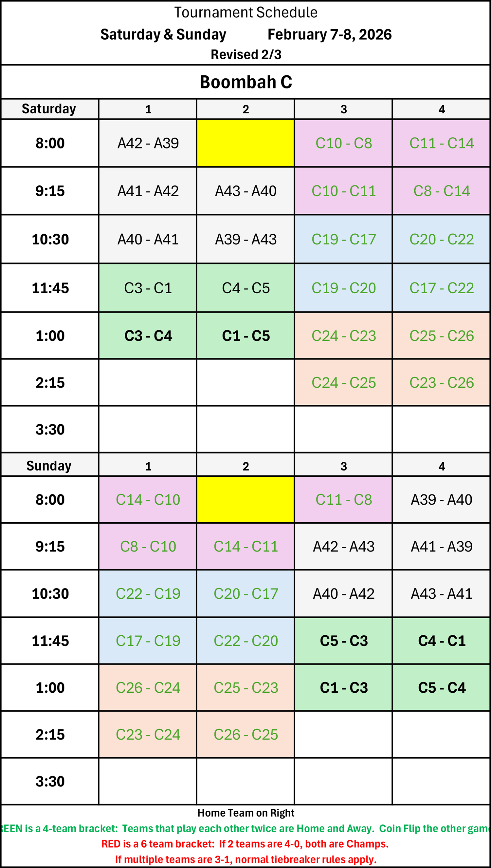Click the C22 - C19 blue cell
Screen dimensions: 491x868
[x=148, y=594]
